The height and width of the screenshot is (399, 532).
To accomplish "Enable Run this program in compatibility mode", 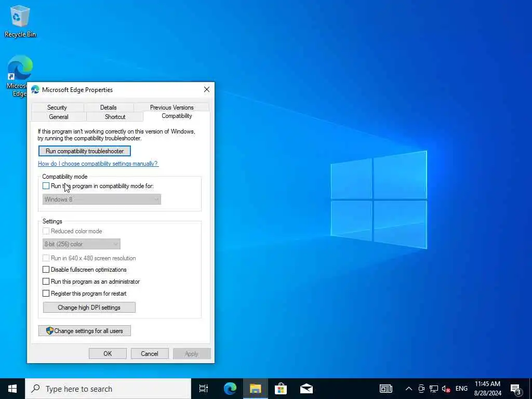I will click(x=46, y=186).
